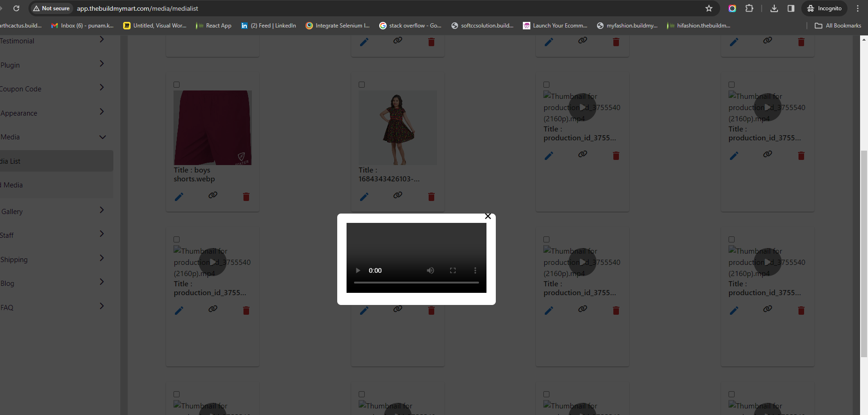Delete the boys shorts.webp media item

pyautogui.click(x=246, y=197)
